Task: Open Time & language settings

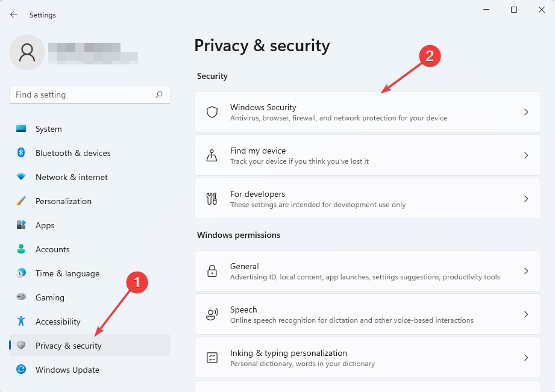Action: [67, 273]
